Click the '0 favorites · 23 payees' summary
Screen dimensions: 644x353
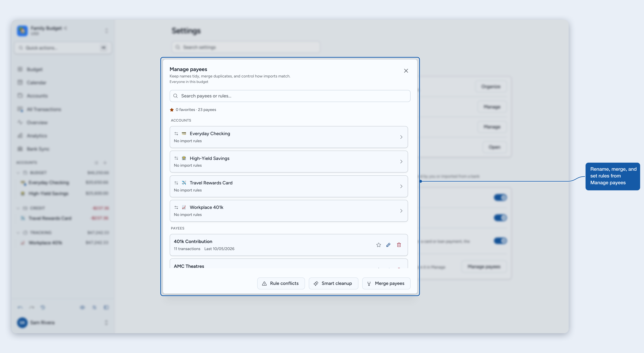196,110
